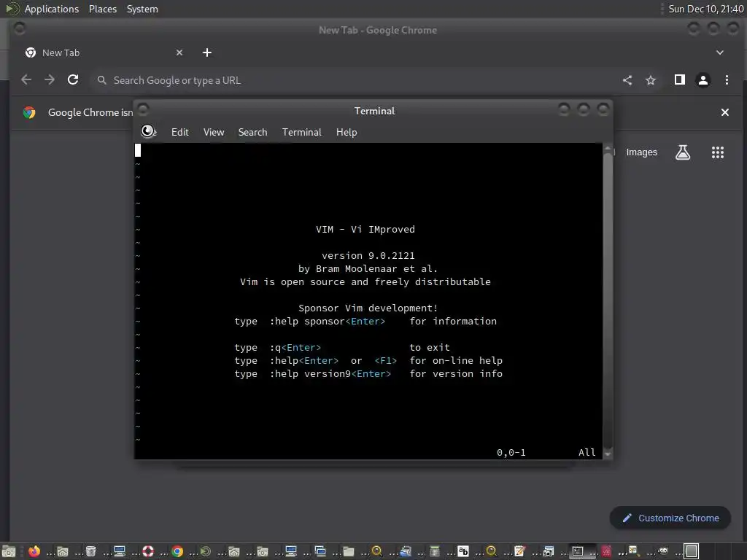Image resolution: width=747 pixels, height=560 pixels.
Task: Click ':help sponsor<Enter>' text in Vim
Action: click(328, 322)
